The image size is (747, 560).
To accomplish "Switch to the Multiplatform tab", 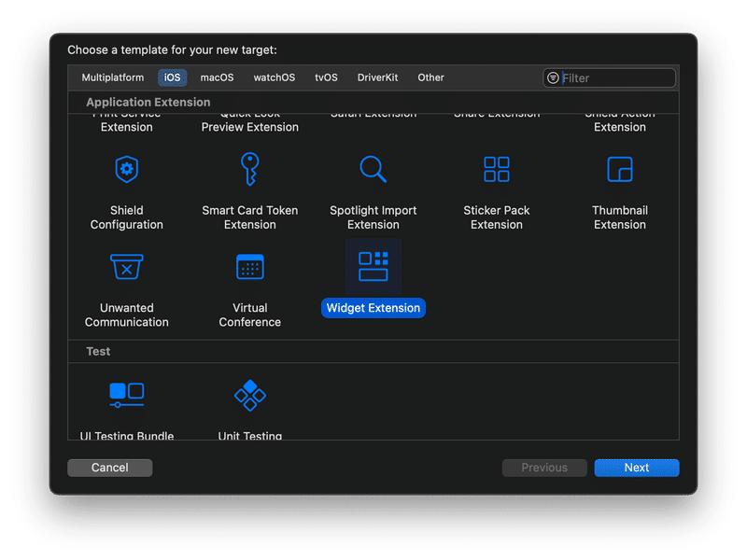I will pyautogui.click(x=113, y=77).
